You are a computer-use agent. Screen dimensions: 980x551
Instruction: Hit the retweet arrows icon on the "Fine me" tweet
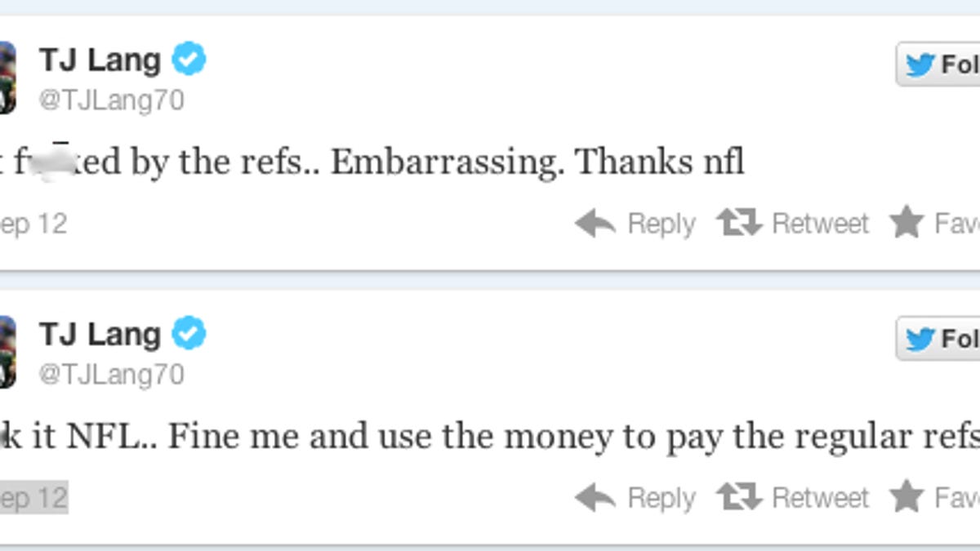coord(738,497)
